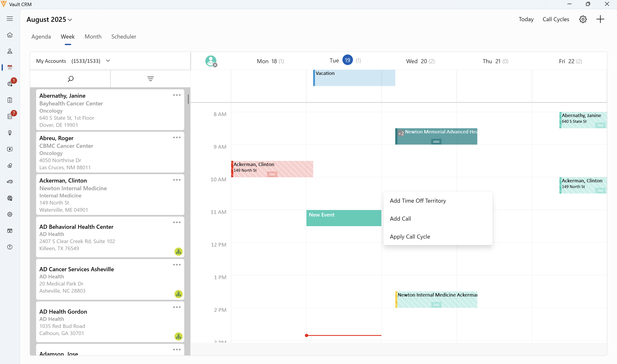Open more options for Abreu, Roger
The image size is (617, 364).
[x=177, y=138]
